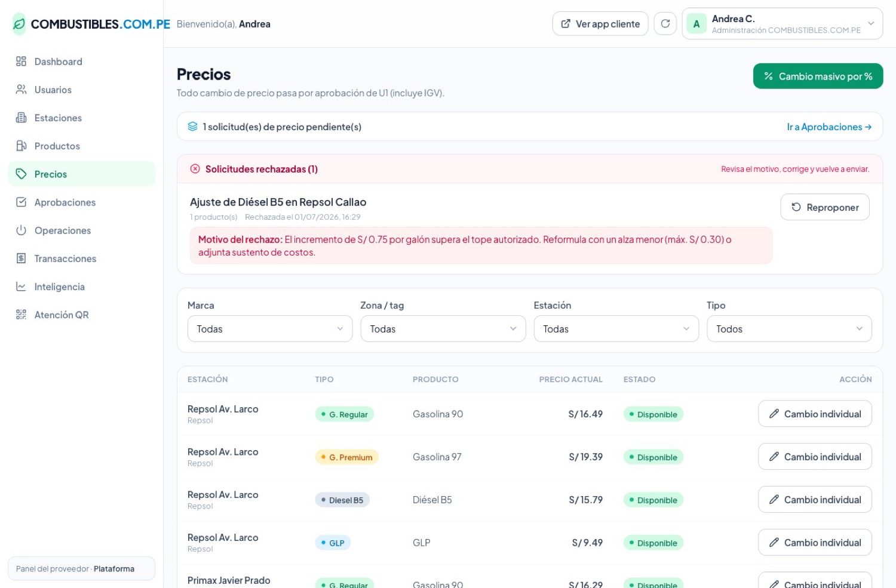Click the 1 solicitud(es) de precio pendiente(s) text

click(x=282, y=127)
